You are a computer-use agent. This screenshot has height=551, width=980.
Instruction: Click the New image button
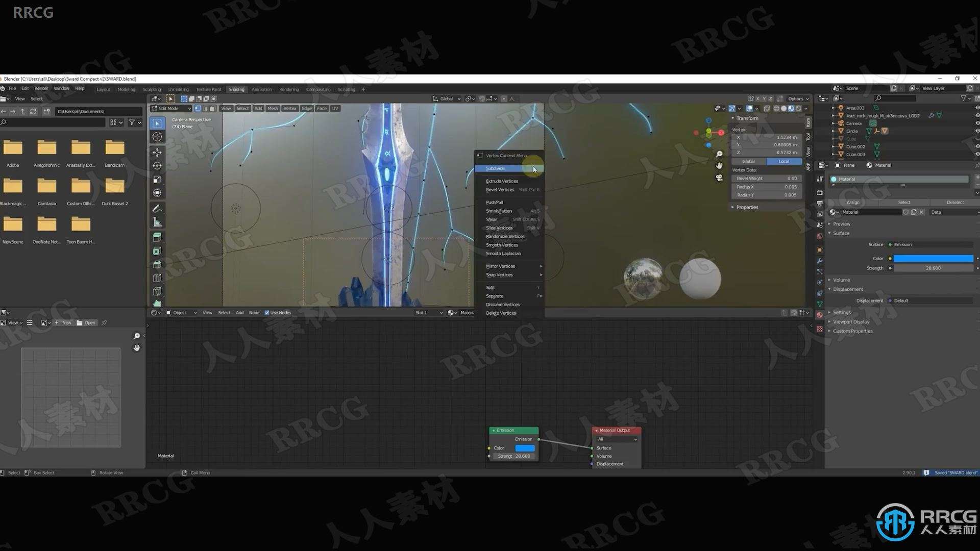click(x=63, y=323)
